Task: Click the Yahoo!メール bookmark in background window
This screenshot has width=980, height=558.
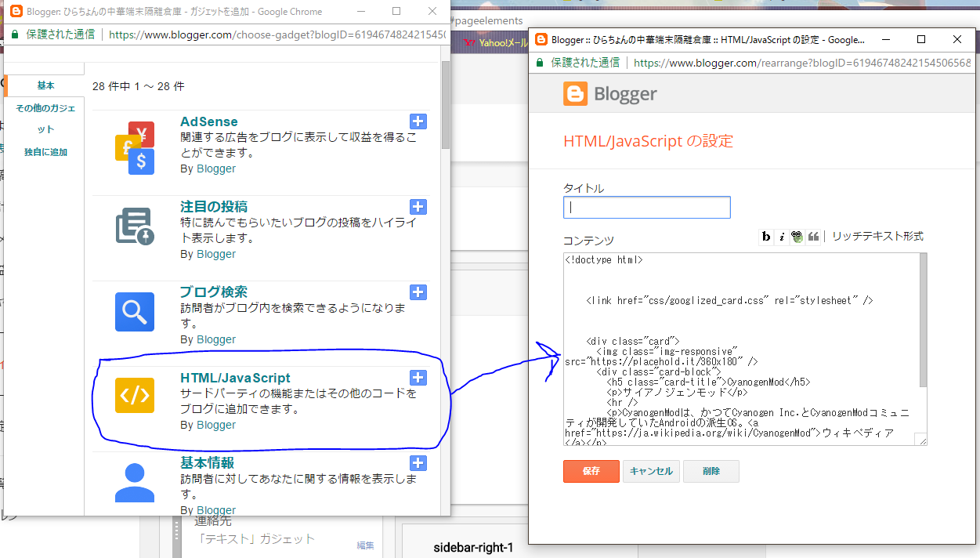Action: pos(497,43)
